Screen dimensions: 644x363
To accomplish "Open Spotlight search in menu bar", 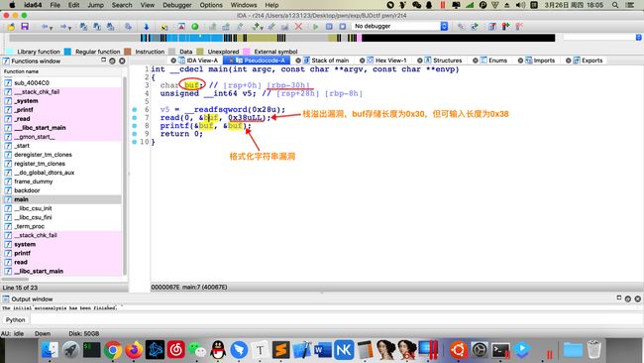I will 615,5.
